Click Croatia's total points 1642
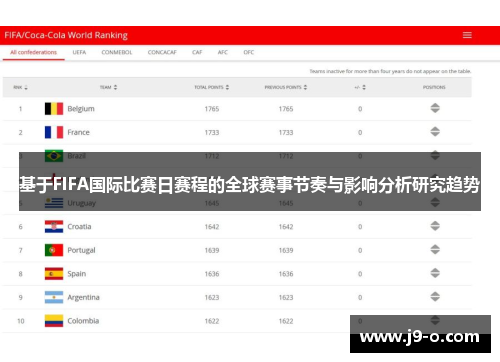 tap(212, 227)
